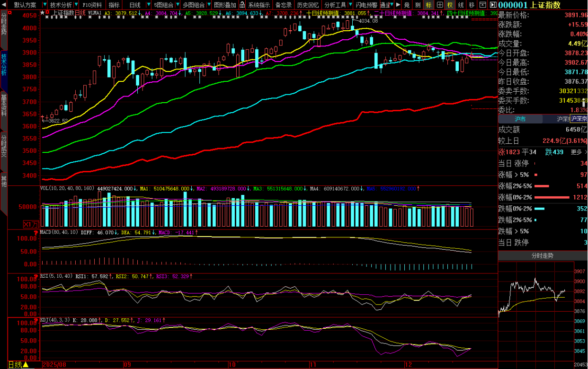Switch to the 分时走势 side tab
The height and width of the screenshot is (369, 588).
tap(4, 27)
